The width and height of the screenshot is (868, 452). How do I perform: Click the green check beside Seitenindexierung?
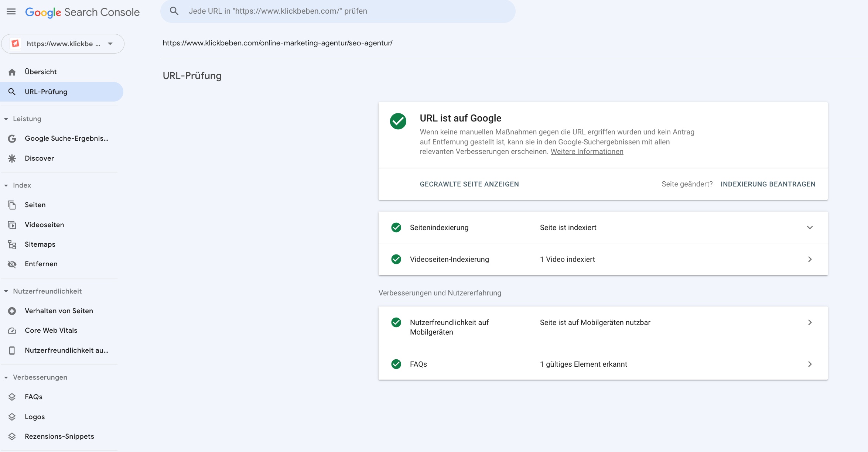pos(396,227)
